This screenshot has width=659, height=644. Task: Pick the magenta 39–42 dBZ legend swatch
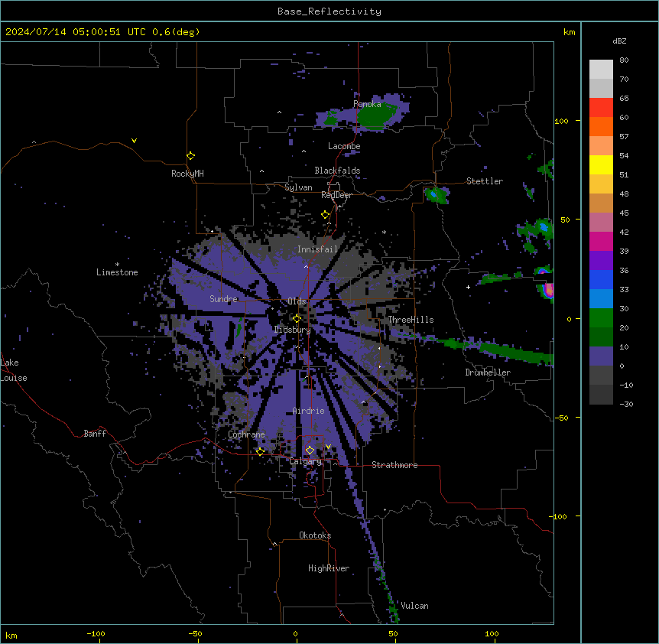tap(601, 241)
